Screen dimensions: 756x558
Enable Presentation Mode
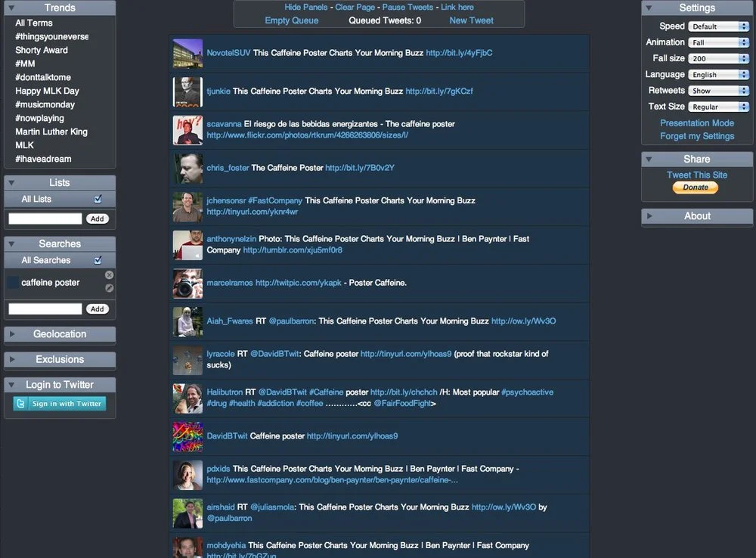click(697, 123)
